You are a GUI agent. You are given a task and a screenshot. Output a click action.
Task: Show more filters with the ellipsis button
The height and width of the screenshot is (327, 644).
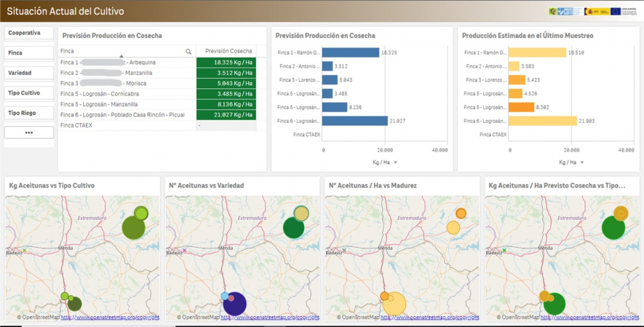pos(29,133)
